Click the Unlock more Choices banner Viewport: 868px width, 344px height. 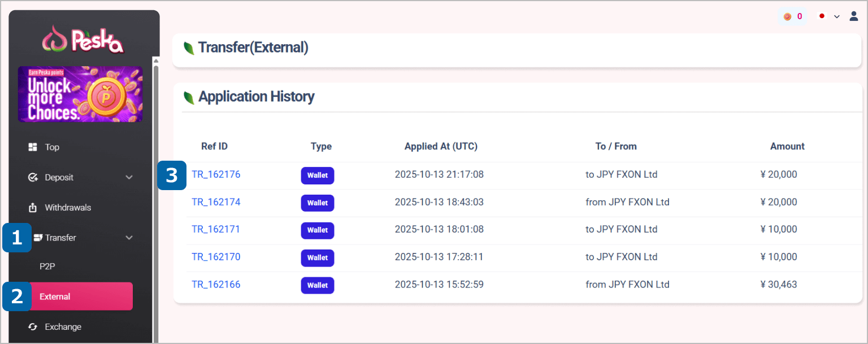(80, 94)
